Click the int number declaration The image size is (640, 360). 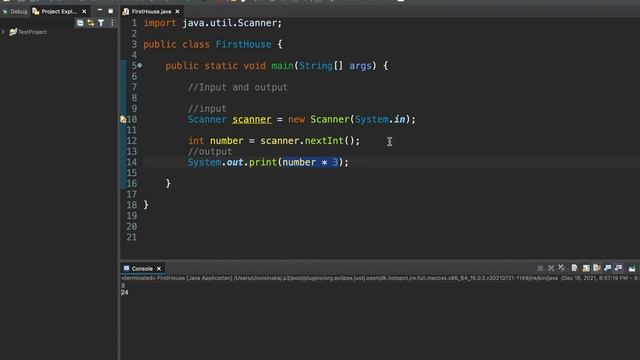click(216, 141)
